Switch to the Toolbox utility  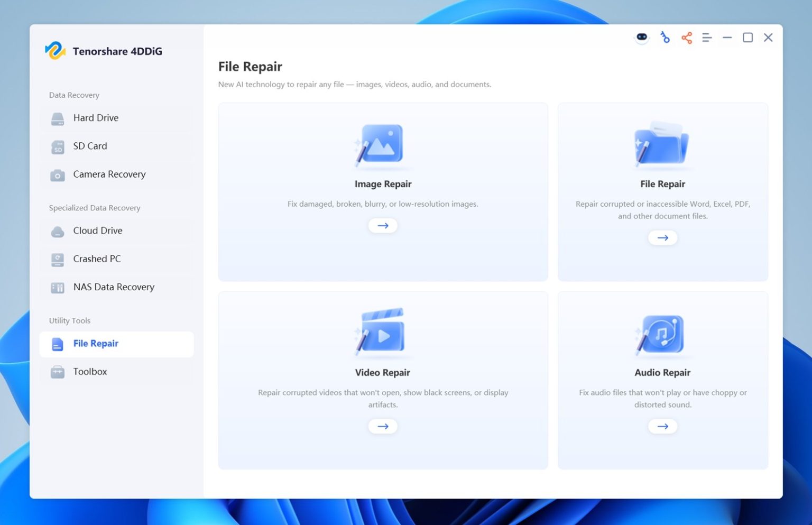(117, 372)
